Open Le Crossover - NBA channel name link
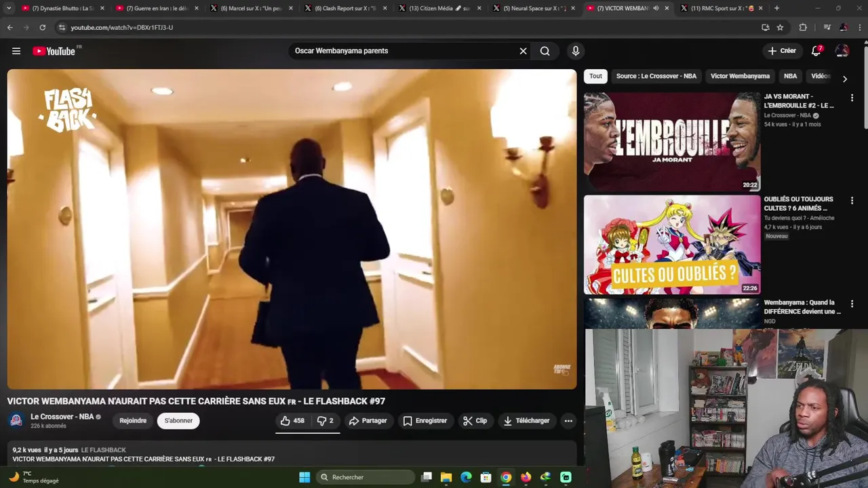Screen dimensions: 868x488 tap(62, 417)
